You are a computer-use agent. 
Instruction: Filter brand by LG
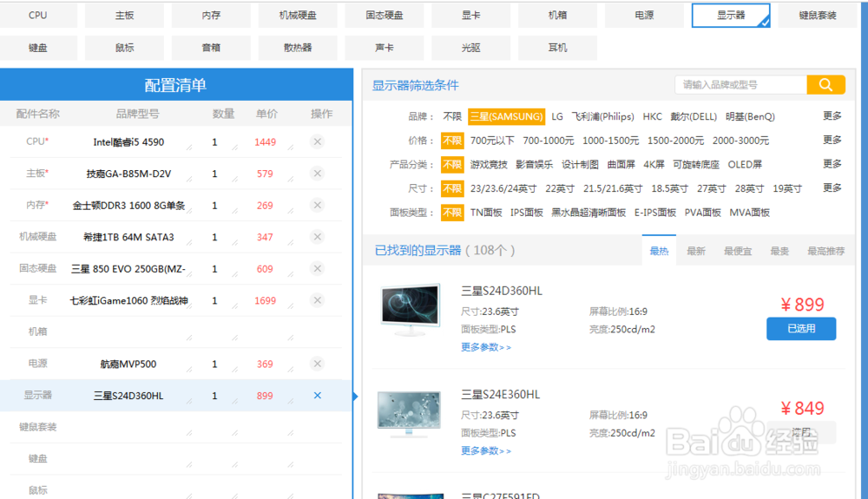557,117
